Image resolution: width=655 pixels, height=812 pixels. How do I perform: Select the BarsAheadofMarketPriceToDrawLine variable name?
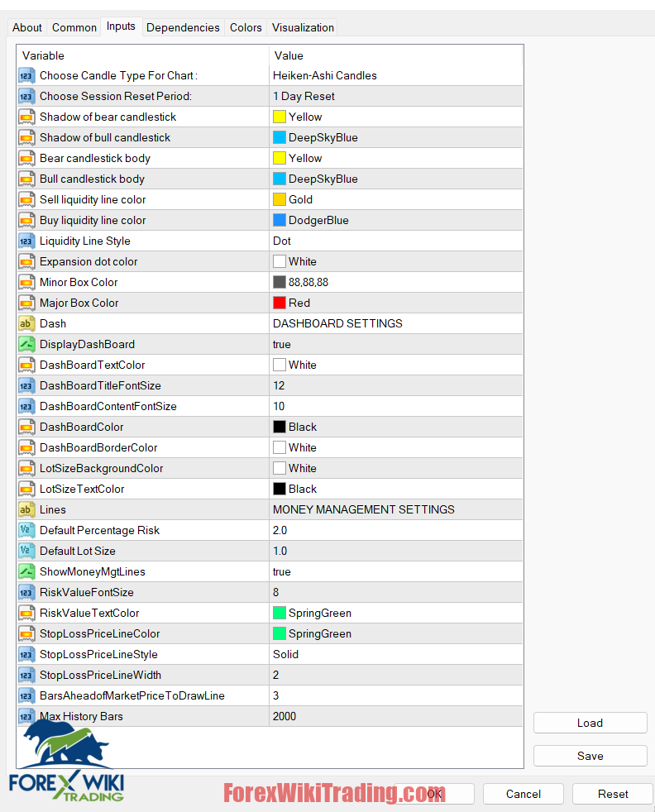pos(132,696)
